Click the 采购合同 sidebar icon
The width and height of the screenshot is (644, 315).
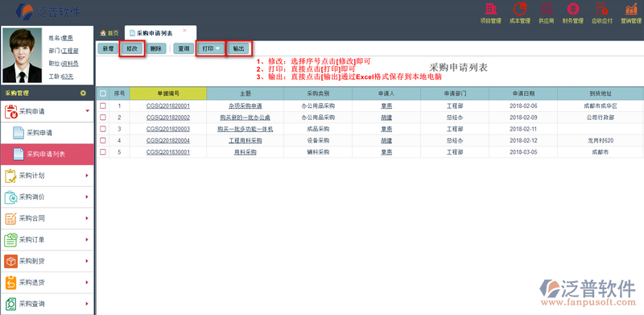(x=10, y=218)
